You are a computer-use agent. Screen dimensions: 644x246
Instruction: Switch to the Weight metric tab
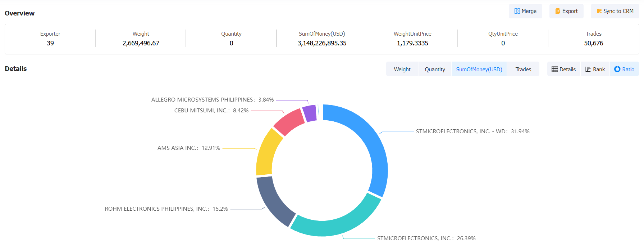point(402,69)
